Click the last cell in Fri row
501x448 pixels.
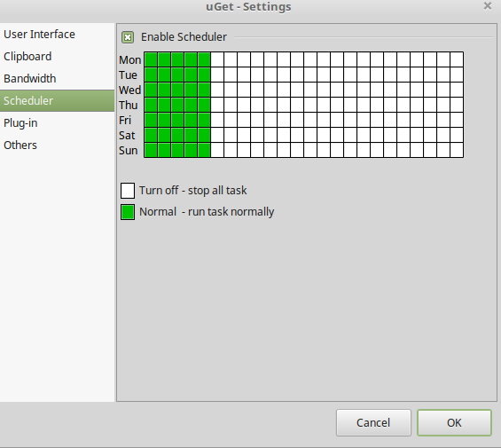[457, 120]
